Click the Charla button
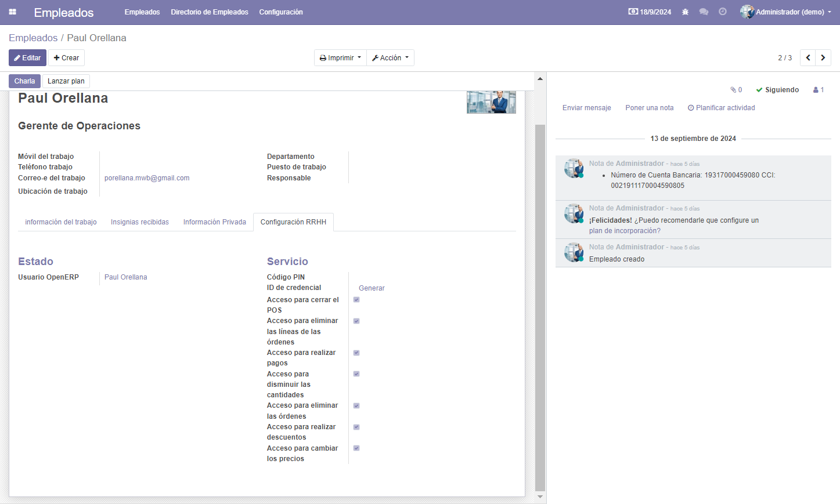The width and height of the screenshot is (840, 504). point(24,81)
